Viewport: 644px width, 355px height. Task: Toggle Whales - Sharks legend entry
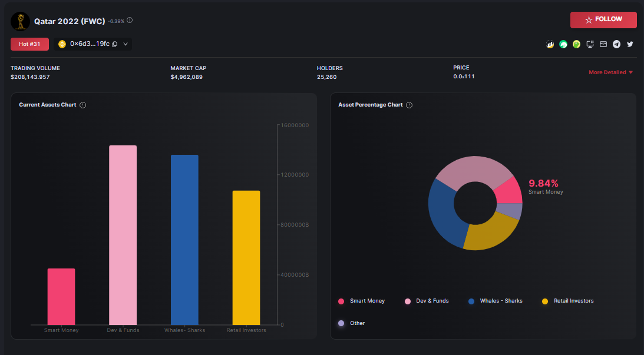[496, 301]
